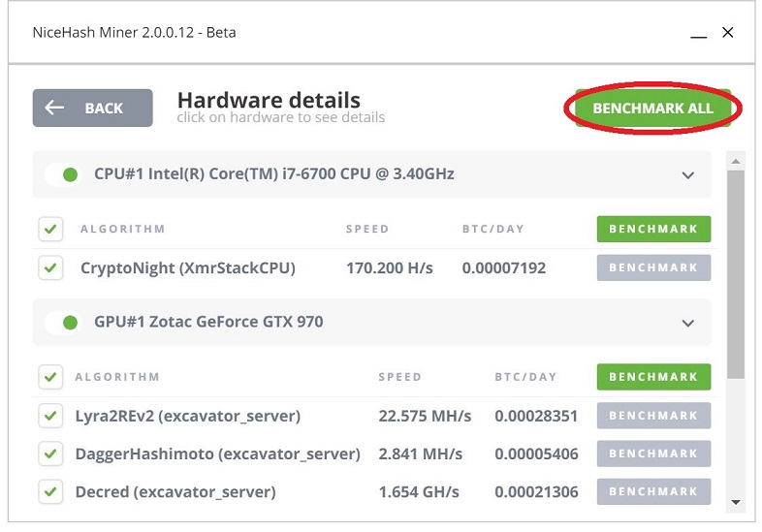Click the 170.200 H/s speed value

pos(390,268)
